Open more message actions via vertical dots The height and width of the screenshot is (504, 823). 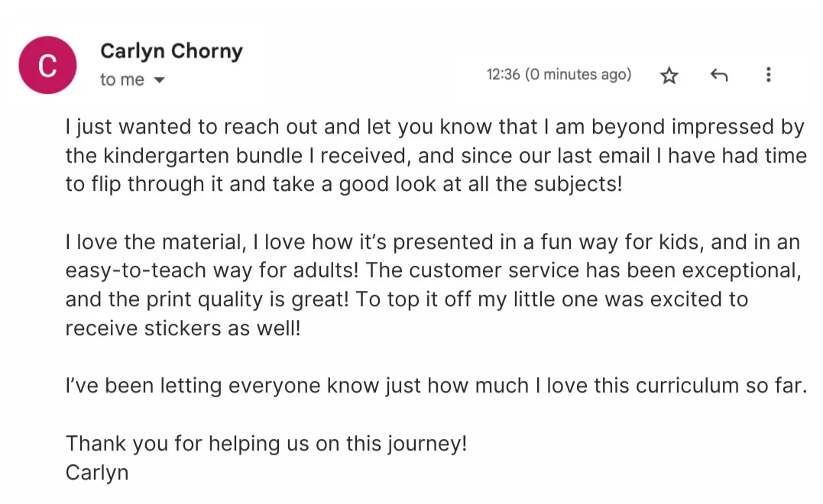pos(768,76)
